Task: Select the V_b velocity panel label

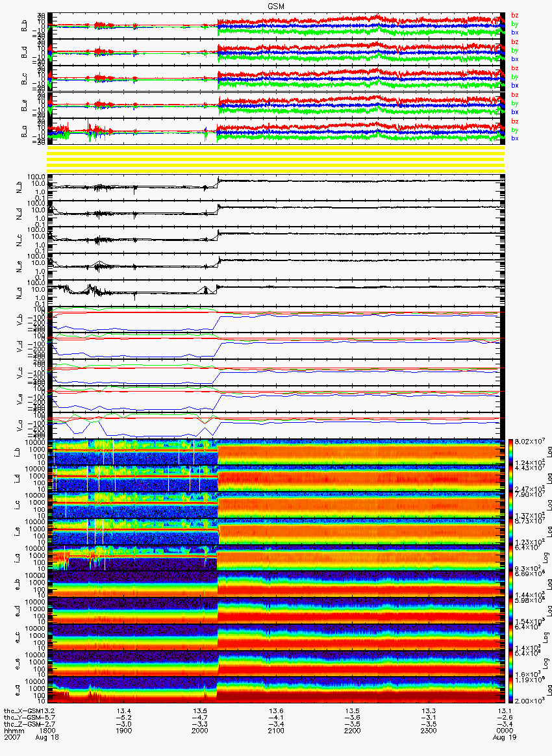Action: (x=20, y=319)
